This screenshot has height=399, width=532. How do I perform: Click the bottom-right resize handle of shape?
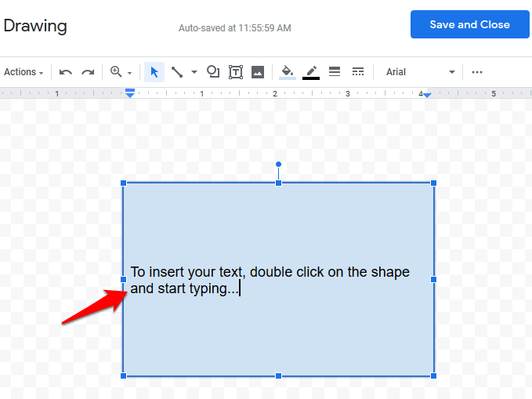pos(433,375)
